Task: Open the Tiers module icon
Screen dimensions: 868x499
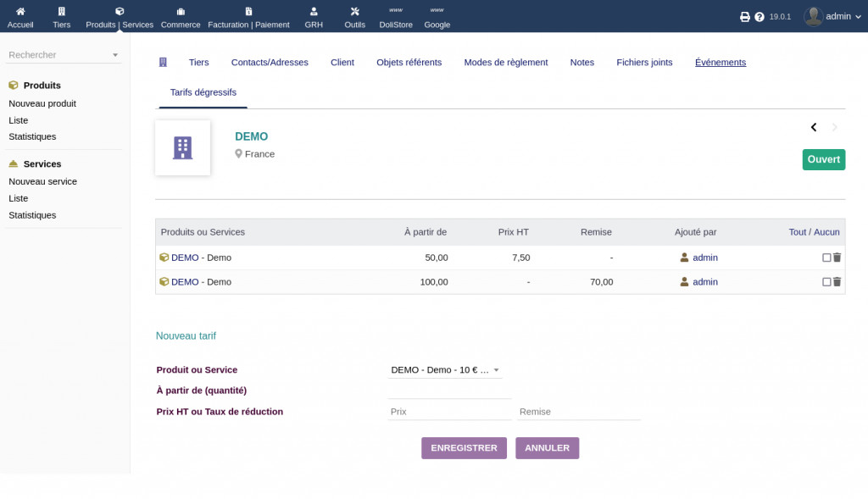Action: pos(61,12)
